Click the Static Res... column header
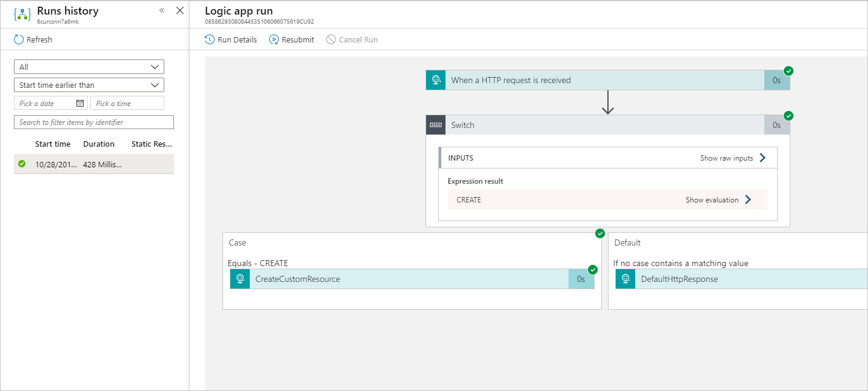The height and width of the screenshot is (391, 868). click(x=152, y=144)
